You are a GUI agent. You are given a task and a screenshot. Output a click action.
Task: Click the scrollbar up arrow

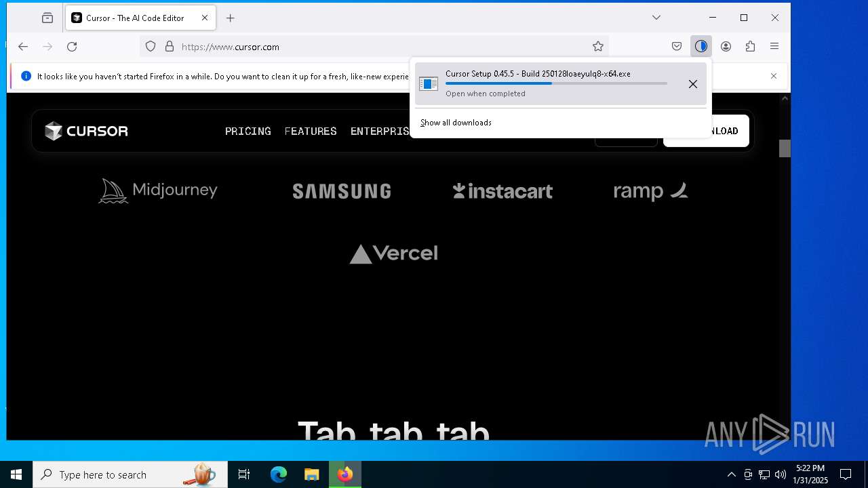[785, 98]
